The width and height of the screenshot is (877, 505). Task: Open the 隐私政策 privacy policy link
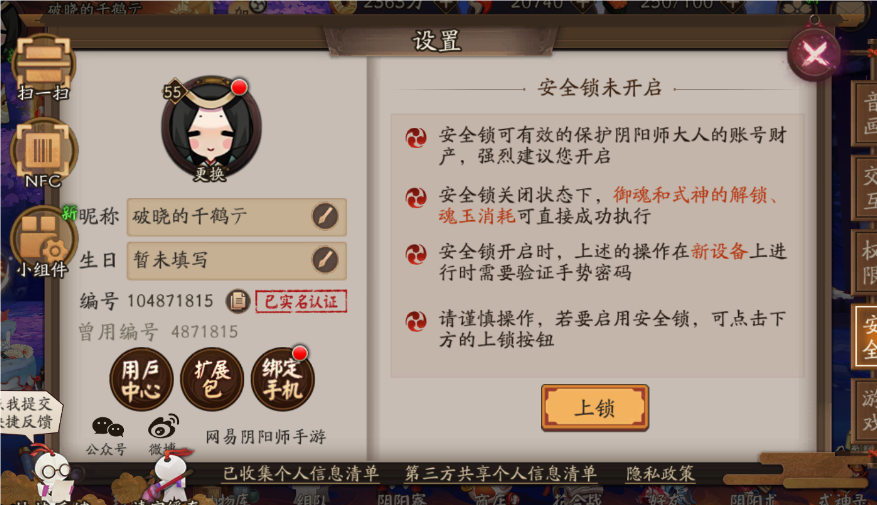pyautogui.click(x=661, y=474)
